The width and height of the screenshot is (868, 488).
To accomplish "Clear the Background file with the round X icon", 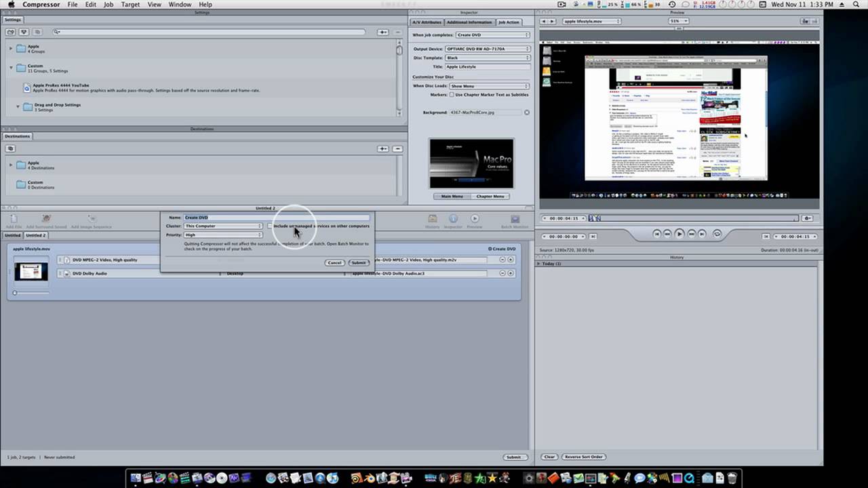I will point(527,113).
